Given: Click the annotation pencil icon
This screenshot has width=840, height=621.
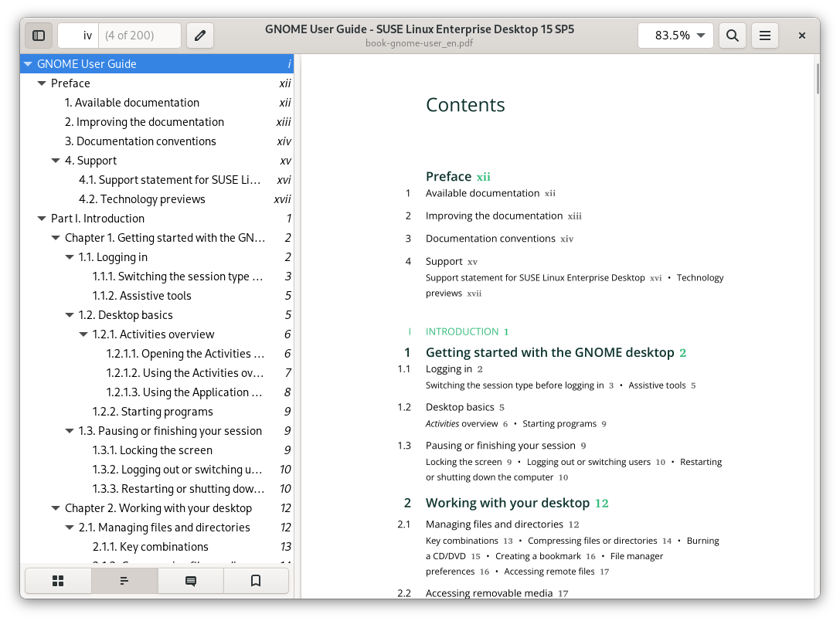Looking at the screenshot, I should coord(200,36).
